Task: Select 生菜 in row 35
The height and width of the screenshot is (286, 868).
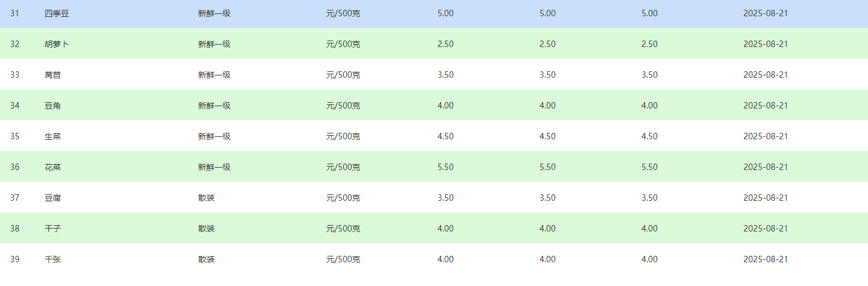Action: 53,136
